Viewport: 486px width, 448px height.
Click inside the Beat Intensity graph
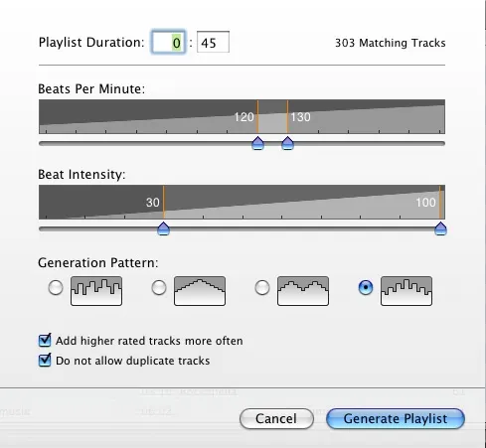(242, 202)
